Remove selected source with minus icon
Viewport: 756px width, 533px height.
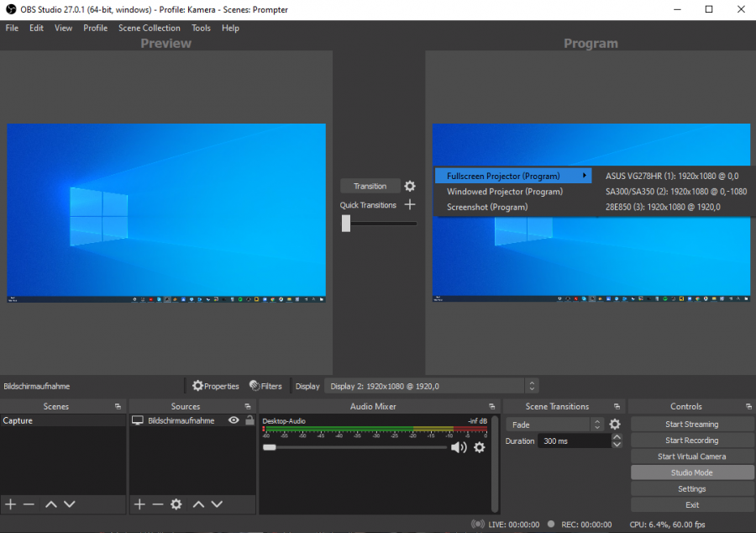point(158,504)
